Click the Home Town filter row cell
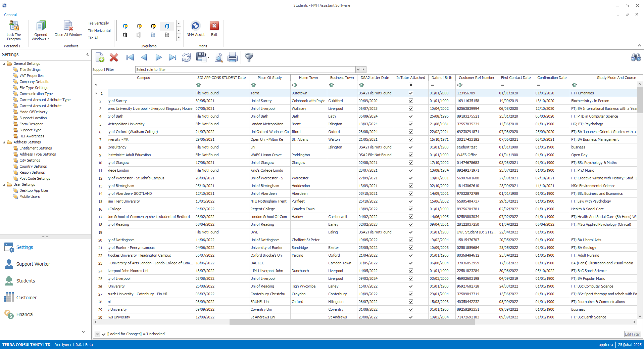The width and height of the screenshot is (644, 349). click(x=308, y=85)
